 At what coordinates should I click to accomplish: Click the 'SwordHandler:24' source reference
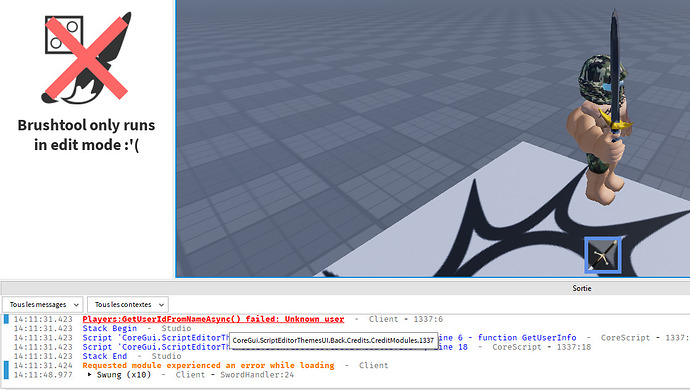(x=257, y=375)
